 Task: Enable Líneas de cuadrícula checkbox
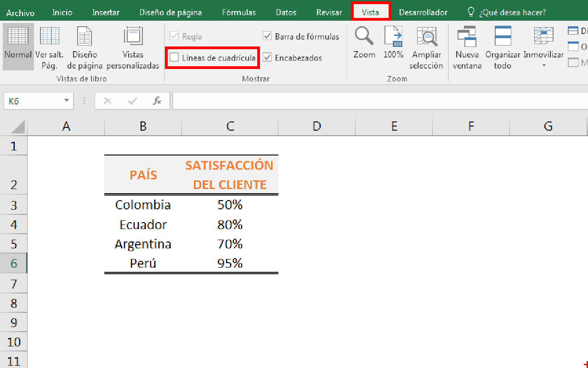tap(174, 57)
